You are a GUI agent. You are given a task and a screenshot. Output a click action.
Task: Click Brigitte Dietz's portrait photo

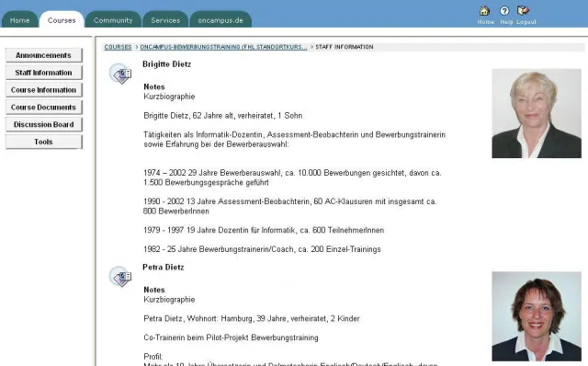point(537,113)
